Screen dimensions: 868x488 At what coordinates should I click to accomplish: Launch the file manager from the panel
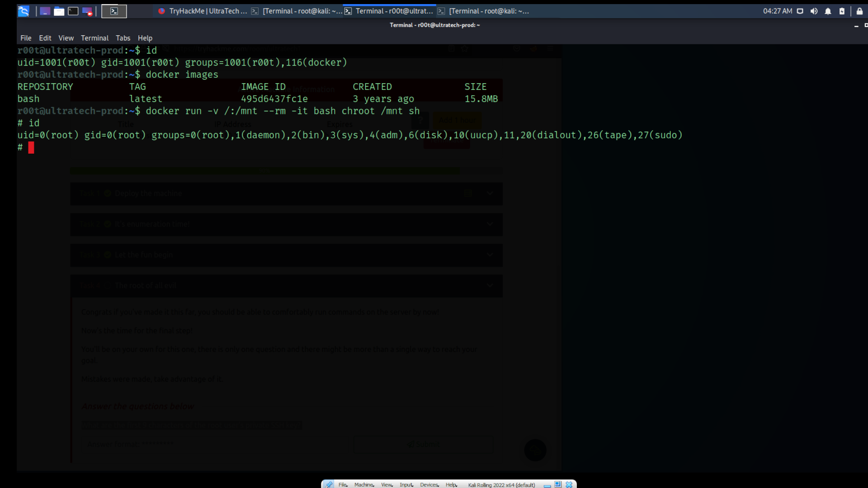[x=59, y=11]
